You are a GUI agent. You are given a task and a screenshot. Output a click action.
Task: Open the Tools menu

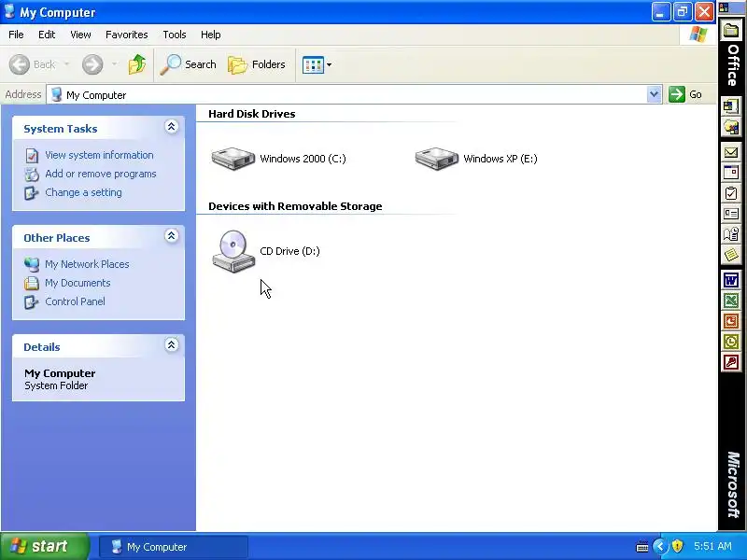175,35
